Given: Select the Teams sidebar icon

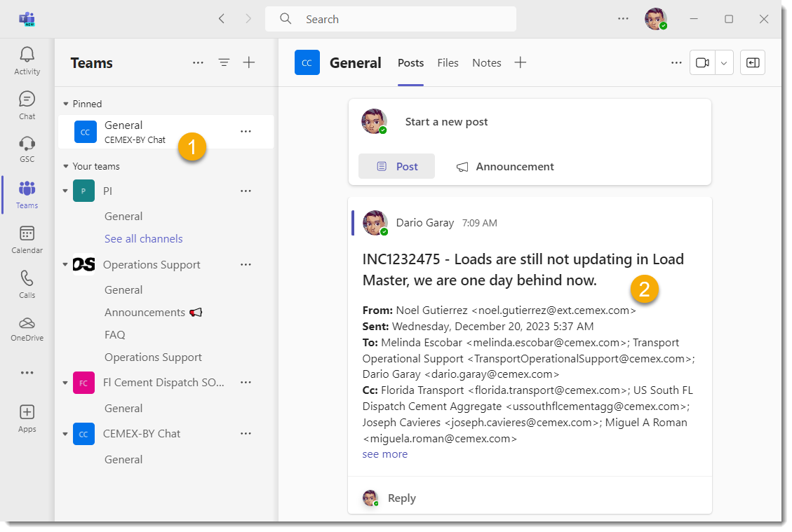Looking at the screenshot, I should (x=27, y=195).
